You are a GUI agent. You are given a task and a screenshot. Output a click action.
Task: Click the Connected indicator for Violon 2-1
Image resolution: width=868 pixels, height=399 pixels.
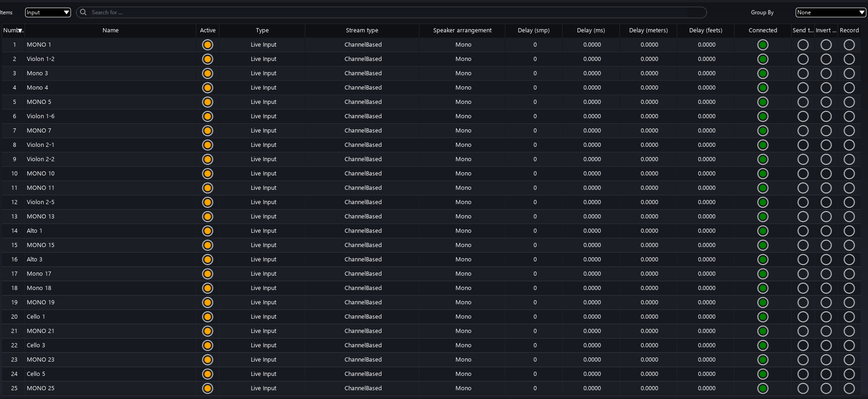(763, 145)
